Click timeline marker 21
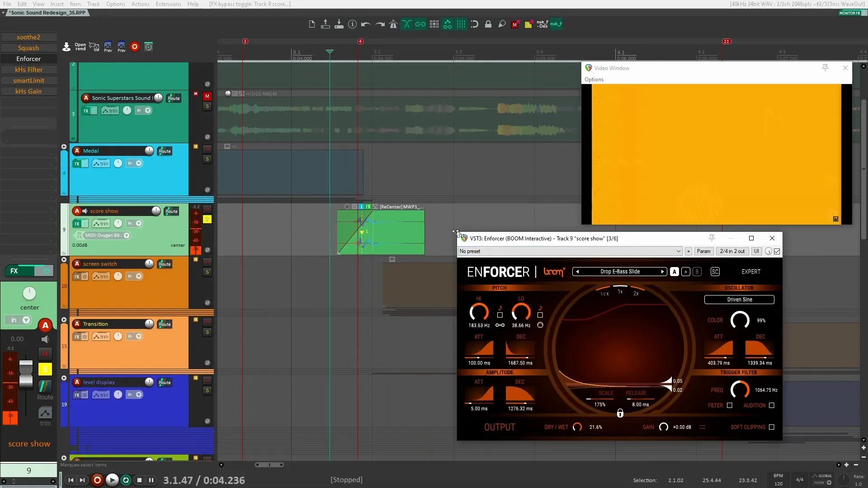This screenshot has height=488, width=868. (x=726, y=41)
